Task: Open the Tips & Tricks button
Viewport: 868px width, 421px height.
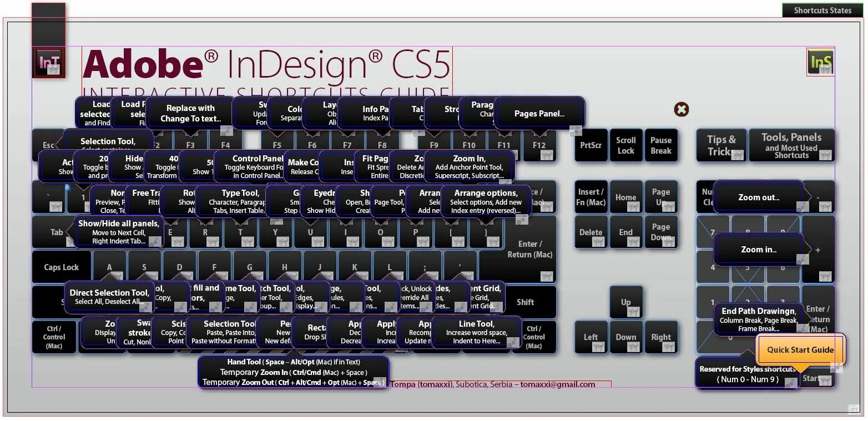Action: point(721,145)
